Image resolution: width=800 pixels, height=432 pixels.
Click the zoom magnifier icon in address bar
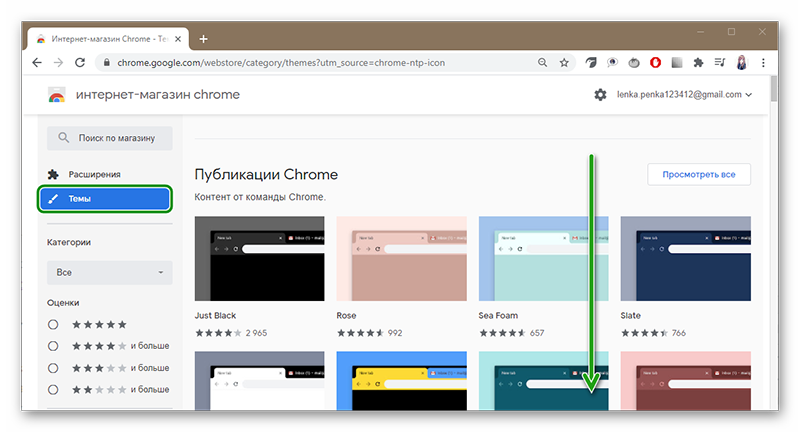(x=542, y=63)
